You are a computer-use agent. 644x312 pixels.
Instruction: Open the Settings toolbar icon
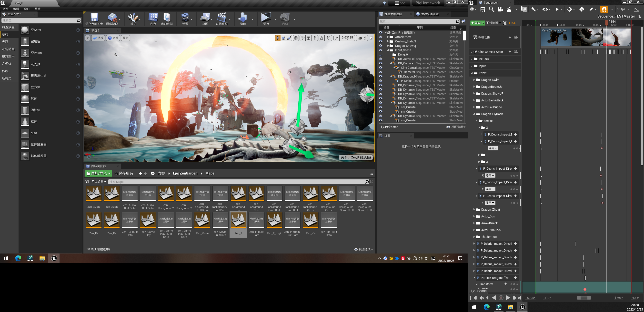click(x=185, y=18)
